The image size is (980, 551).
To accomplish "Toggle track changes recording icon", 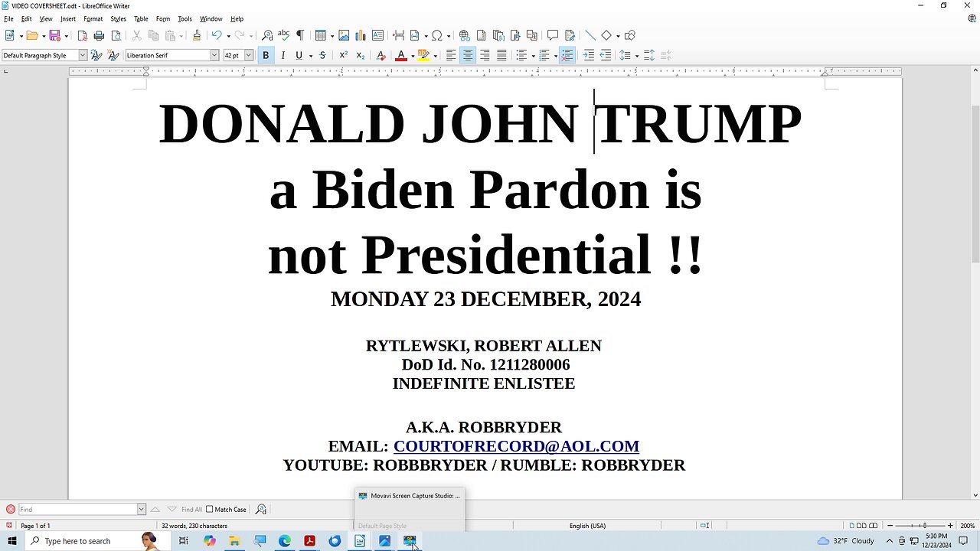I will (570, 35).
